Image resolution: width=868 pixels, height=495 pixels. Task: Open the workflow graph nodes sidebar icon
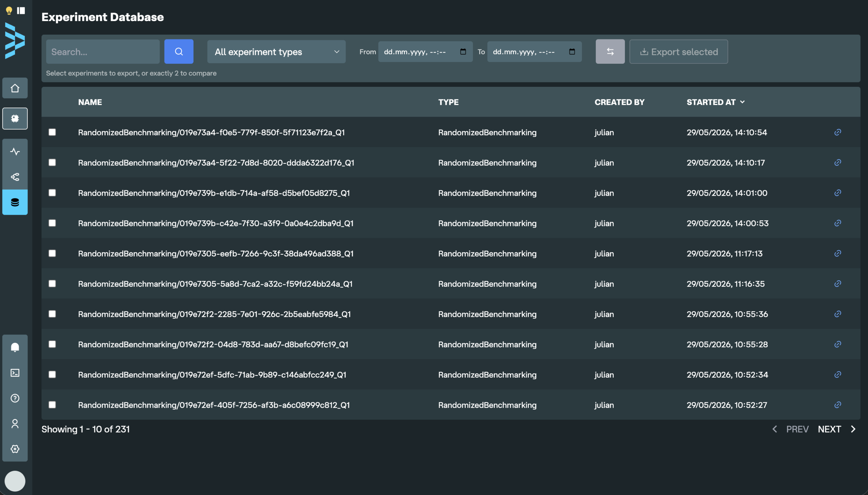point(15,177)
